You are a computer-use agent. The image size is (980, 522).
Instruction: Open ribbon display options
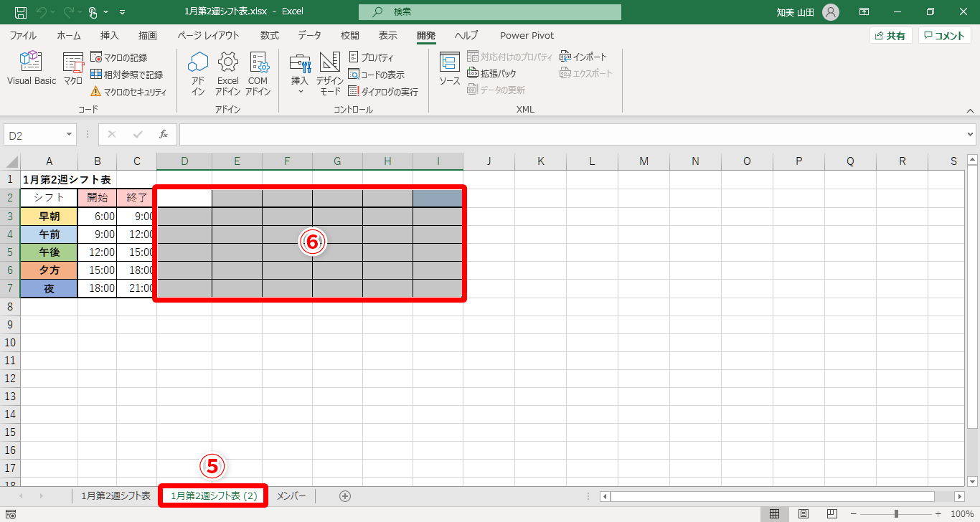pos(864,12)
